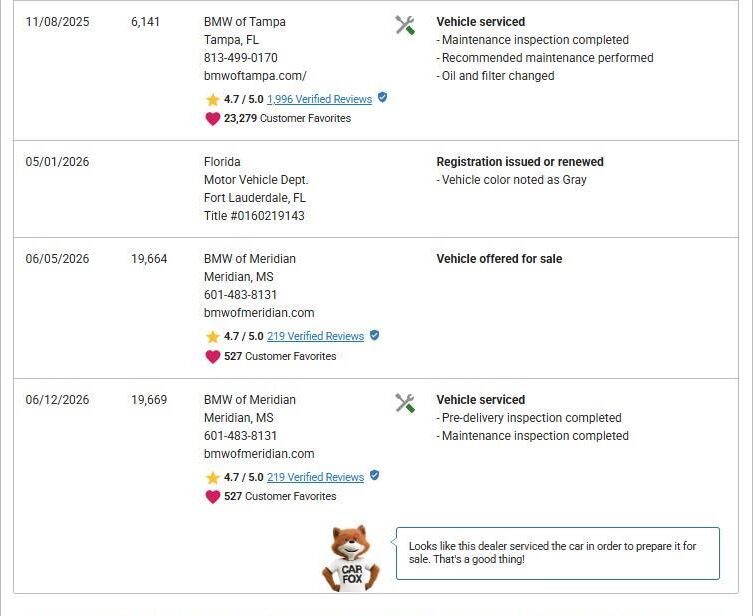This screenshot has width=753, height=616.
Task: Click the verified shield badge in the 06/05/2026 entry
Action: pyautogui.click(x=375, y=335)
